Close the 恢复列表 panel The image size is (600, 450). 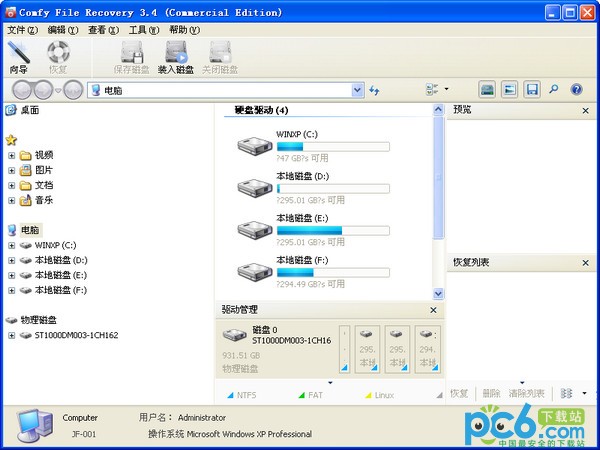coord(585,263)
